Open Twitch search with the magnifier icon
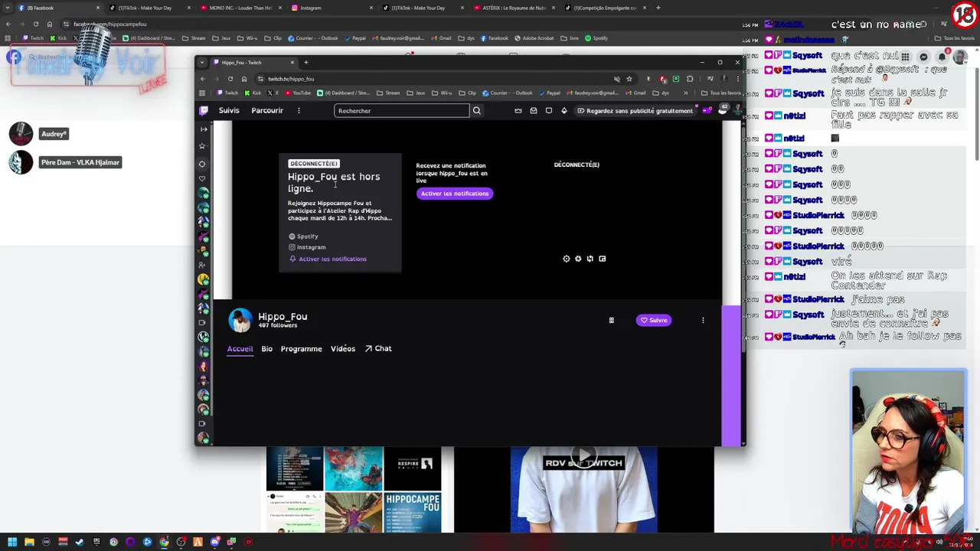The height and width of the screenshot is (551, 980). click(476, 111)
